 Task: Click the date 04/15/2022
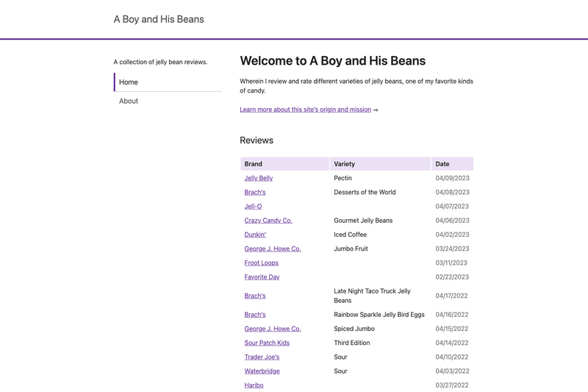point(452,329)
